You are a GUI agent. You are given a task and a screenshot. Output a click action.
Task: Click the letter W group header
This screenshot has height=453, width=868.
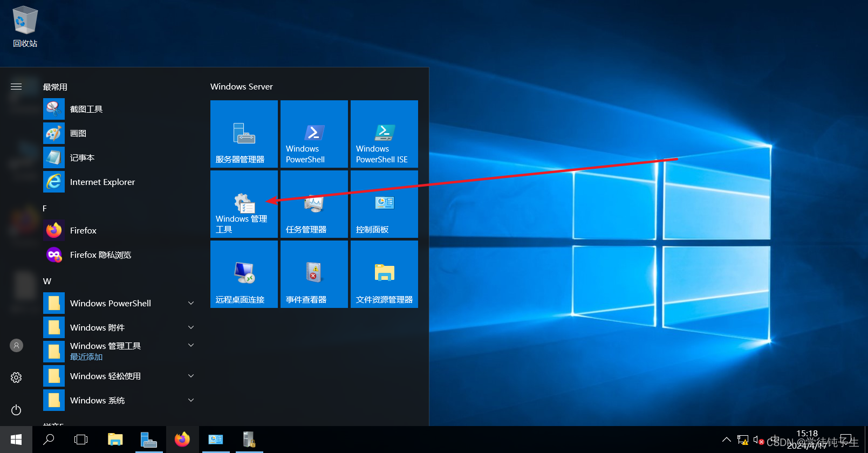point(47,281)
